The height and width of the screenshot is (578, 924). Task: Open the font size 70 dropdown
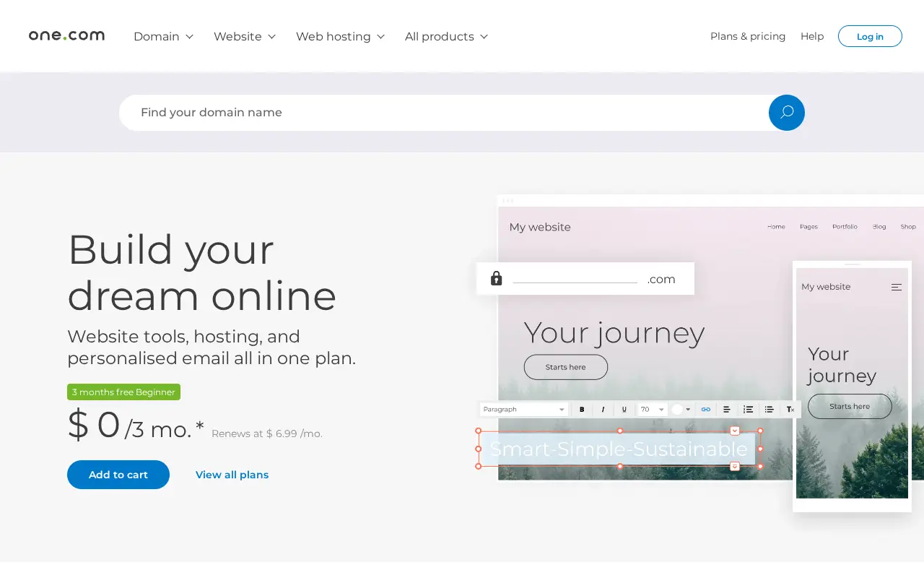tap(653, 410)
